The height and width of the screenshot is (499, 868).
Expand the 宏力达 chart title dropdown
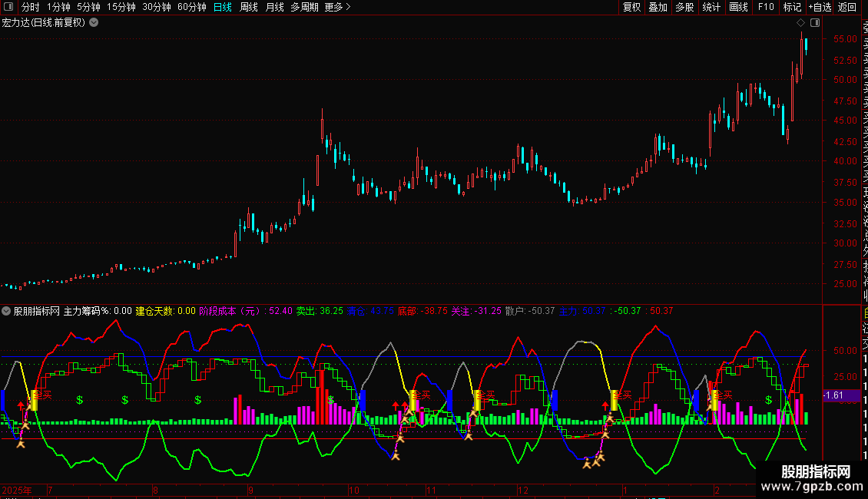[94, 23]
